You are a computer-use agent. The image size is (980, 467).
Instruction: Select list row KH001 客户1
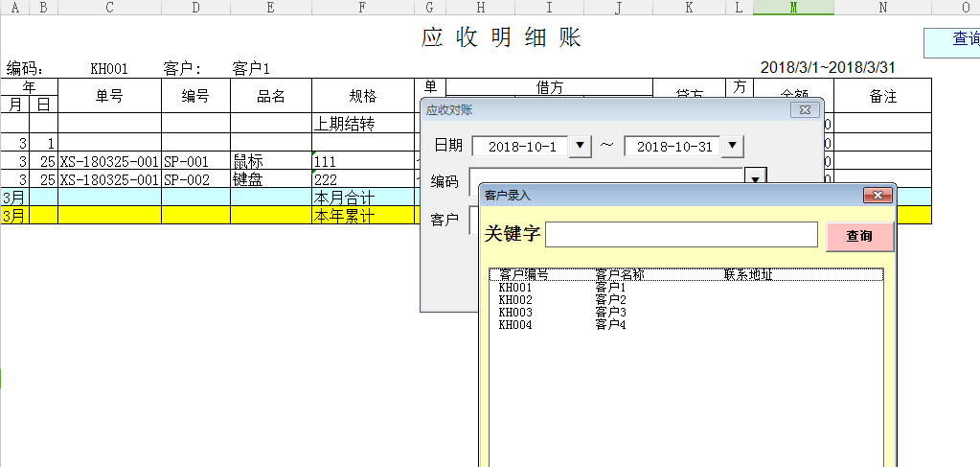click(x=686, y=288)
